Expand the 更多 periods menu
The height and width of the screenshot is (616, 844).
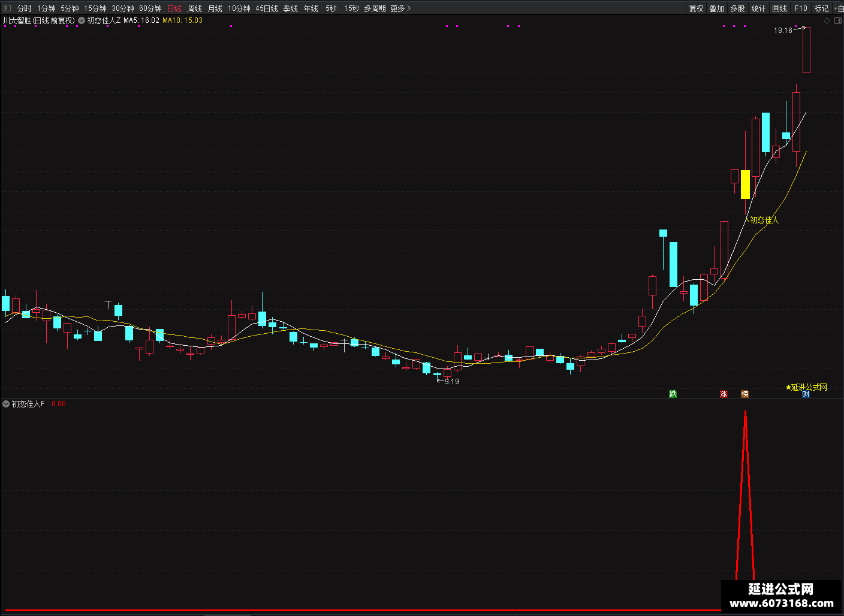click(x=400, y=8)
